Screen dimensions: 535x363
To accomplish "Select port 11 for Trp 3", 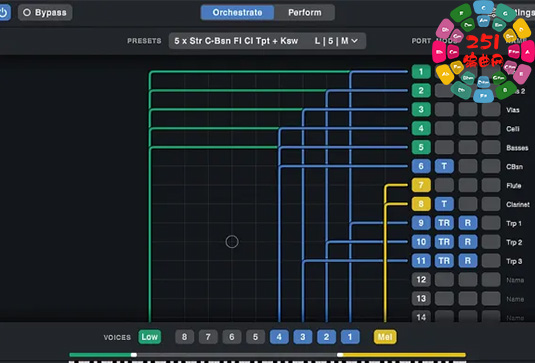I will (421, 261).
